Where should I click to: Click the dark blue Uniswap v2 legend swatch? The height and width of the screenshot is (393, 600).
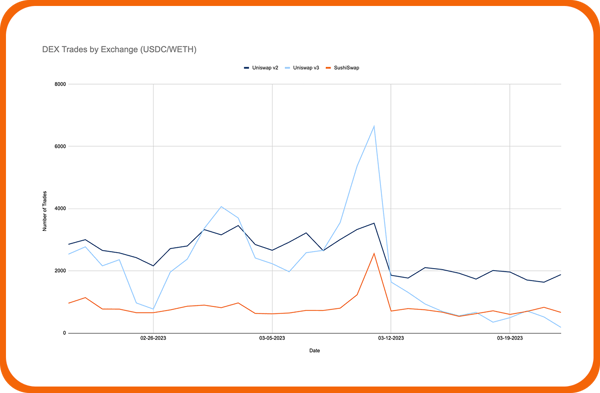[x=247, y=68]
